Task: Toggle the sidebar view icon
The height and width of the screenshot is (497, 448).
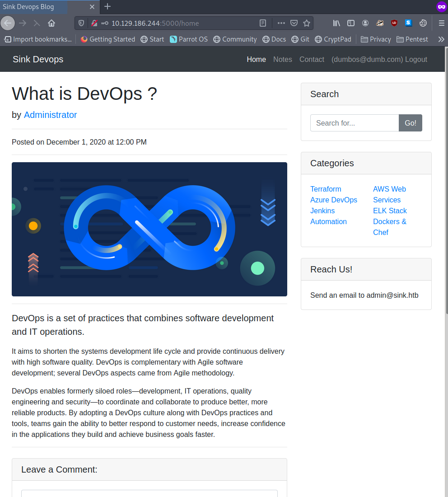Action: click(351, 23)
